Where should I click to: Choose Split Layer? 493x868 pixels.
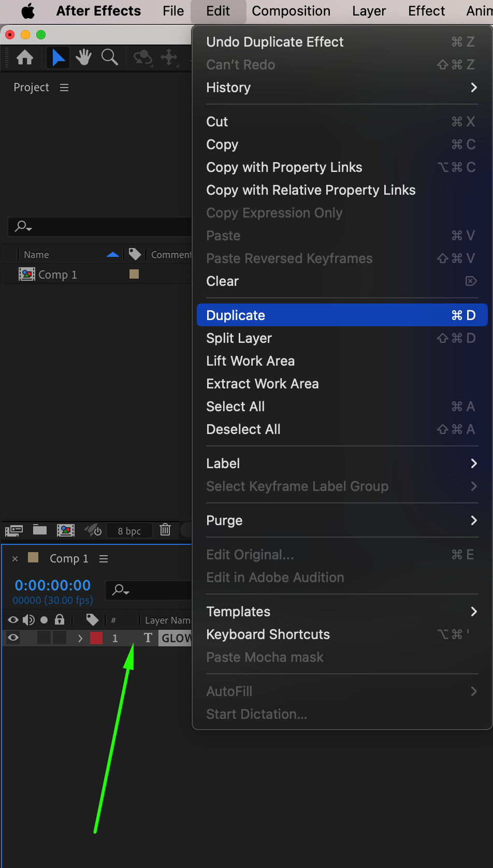click(342, 338)
